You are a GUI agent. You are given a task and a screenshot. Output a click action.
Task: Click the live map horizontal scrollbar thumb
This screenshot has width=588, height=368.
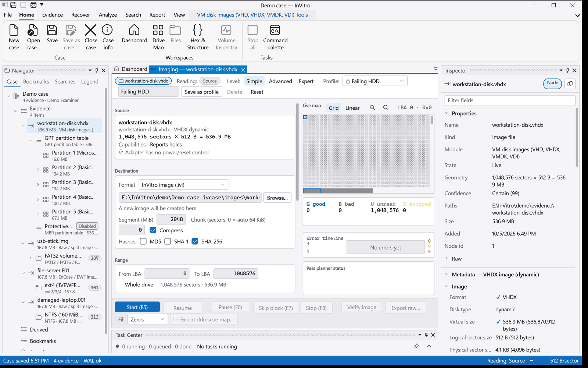click(338, 191)
